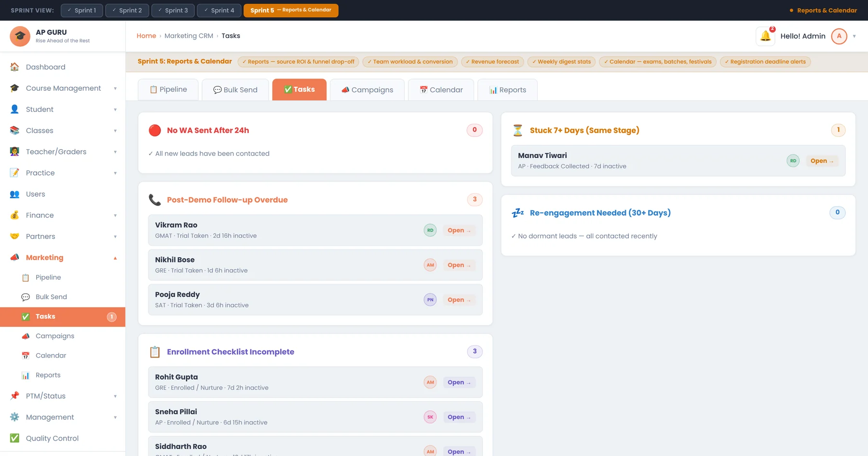This screenshot has width=868, height=456.
Task: Expand the Classes submenu arrow
Action: click(115, 131)
